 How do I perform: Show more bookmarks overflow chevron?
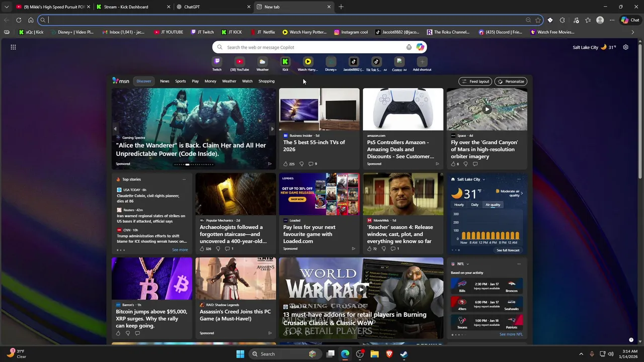pos(633,32)
